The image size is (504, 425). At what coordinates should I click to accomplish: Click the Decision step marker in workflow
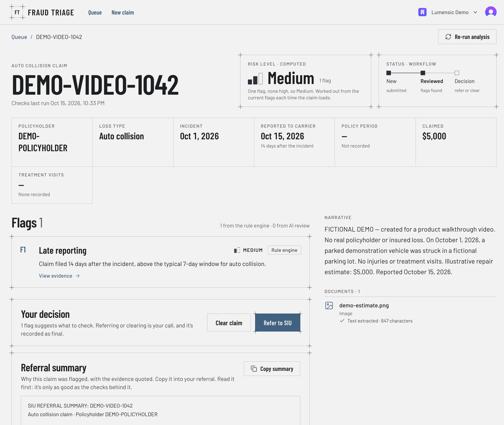(x=457, y=73)
